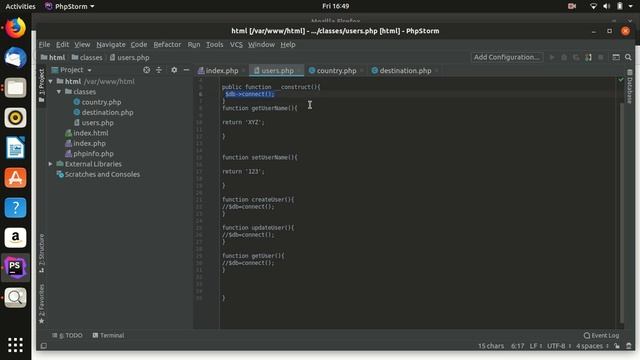Change line separator LF in status bar
Viewport: 640px width, 360px height.
pyautogui.click(x=536, y=346)
